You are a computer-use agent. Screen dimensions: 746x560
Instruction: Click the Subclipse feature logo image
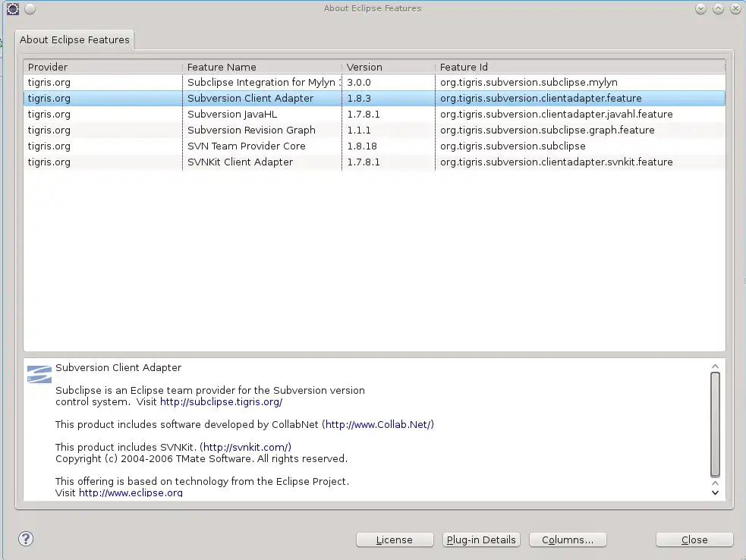(39, 374)
